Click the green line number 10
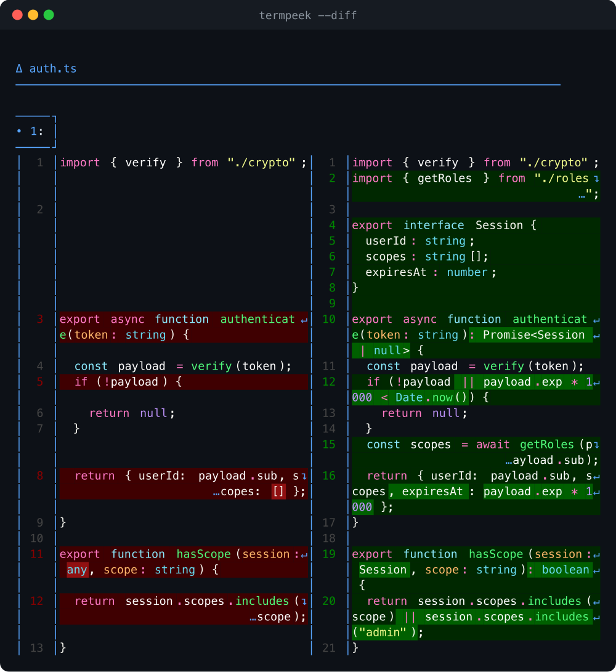Viewport: 616px width, 672px height. click(x=329, y=319)
